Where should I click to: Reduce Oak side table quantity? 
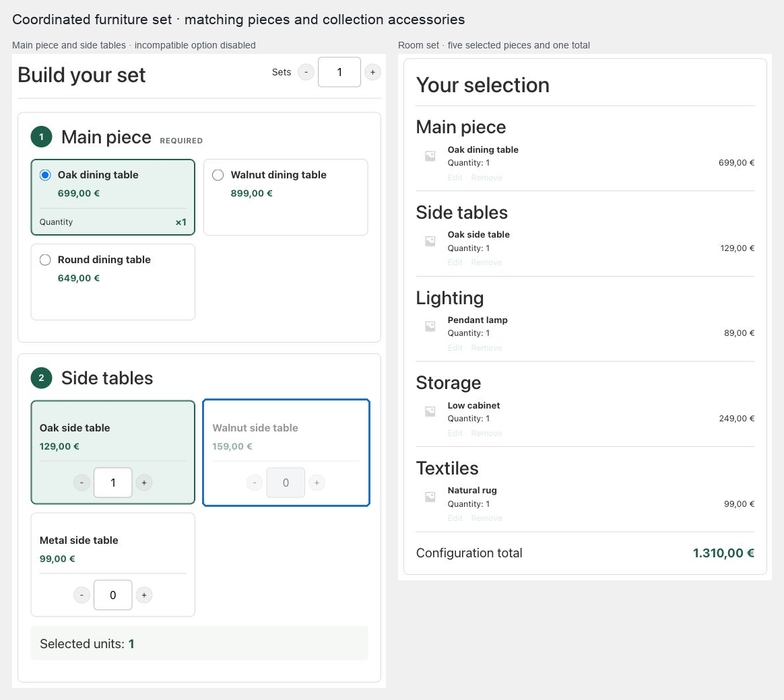81,483
